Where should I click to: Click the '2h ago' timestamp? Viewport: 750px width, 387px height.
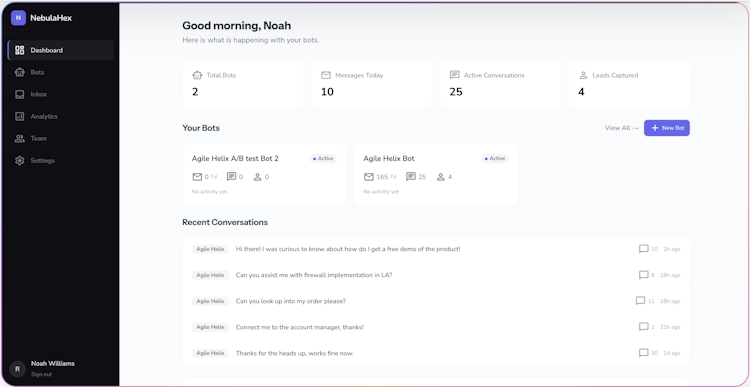pos(672,249)
